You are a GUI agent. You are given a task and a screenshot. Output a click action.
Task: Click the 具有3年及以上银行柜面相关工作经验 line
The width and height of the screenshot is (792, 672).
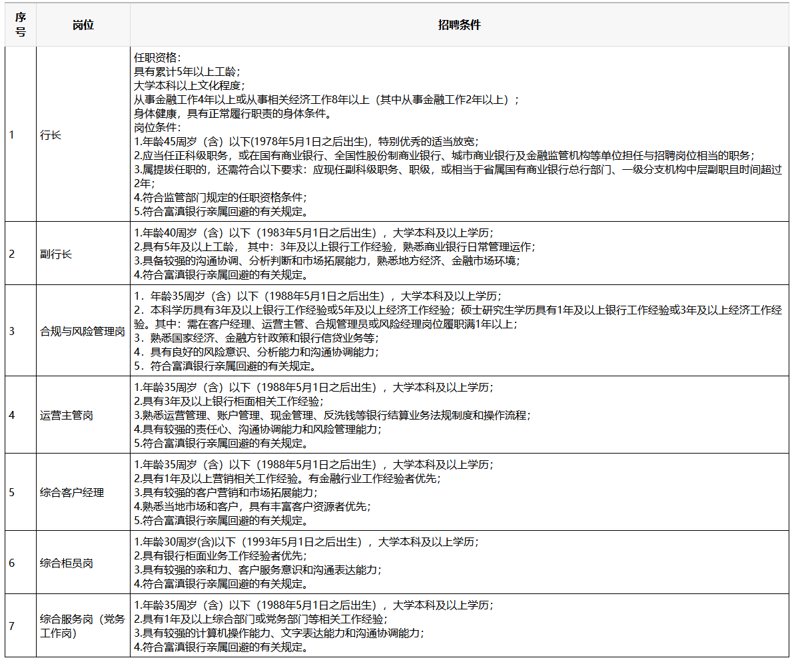click(228, 402)
